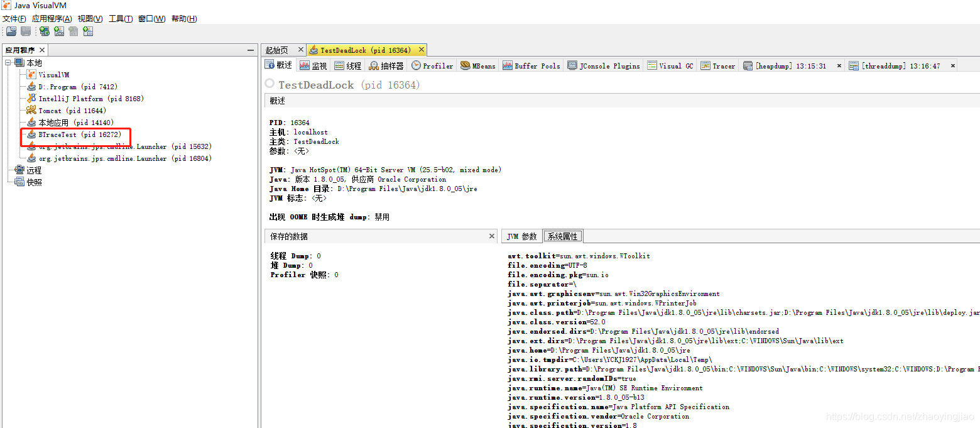Viewport: 980px width, 428px height.
Task: Open the 概述 overview tab
Action: click(279, 65)
